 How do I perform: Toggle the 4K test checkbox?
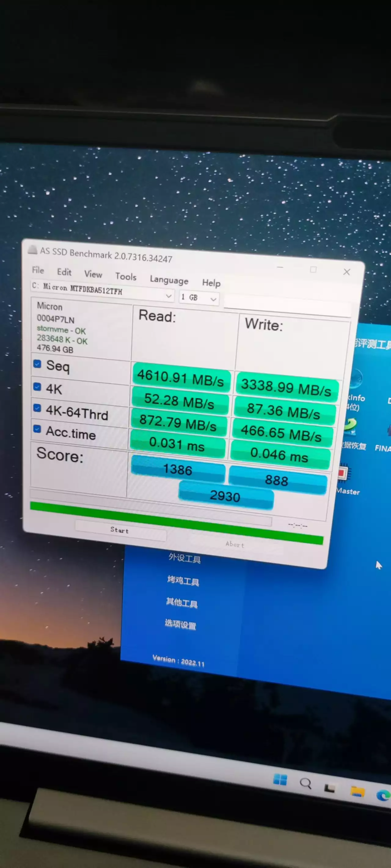tap(37, 386)
